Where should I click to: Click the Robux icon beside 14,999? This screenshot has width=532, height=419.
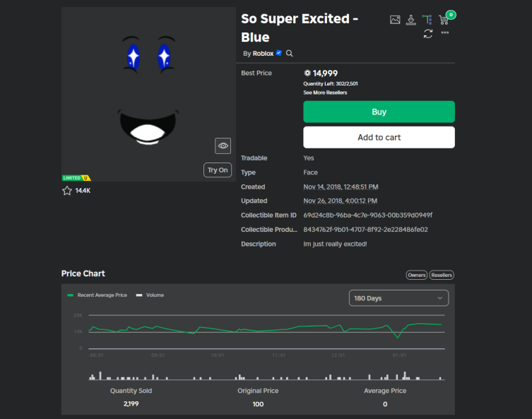(307, 73)
